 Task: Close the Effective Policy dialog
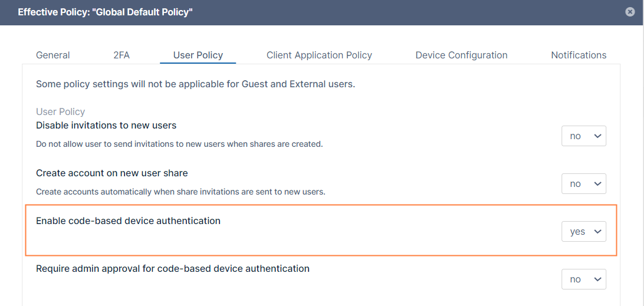click(630, 12)
